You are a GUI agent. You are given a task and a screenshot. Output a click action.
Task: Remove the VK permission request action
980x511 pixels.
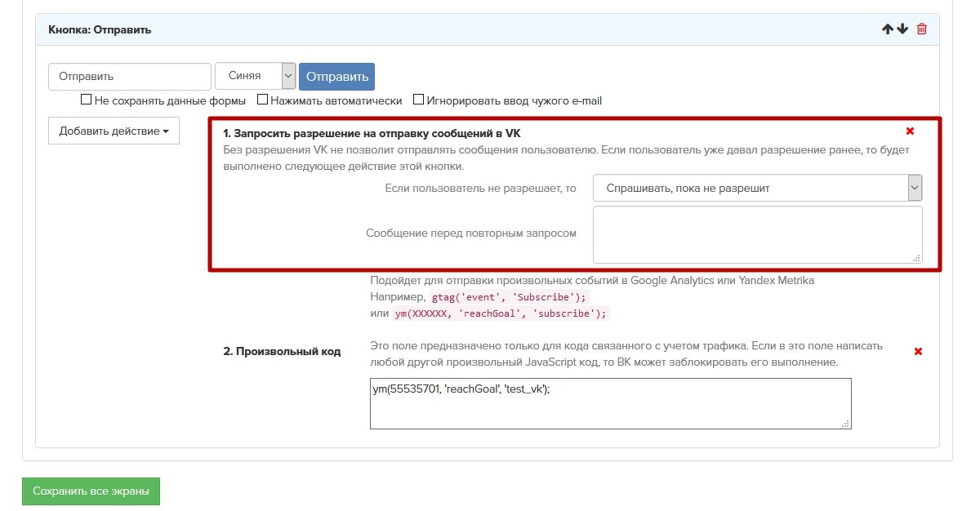coord(911,131)
